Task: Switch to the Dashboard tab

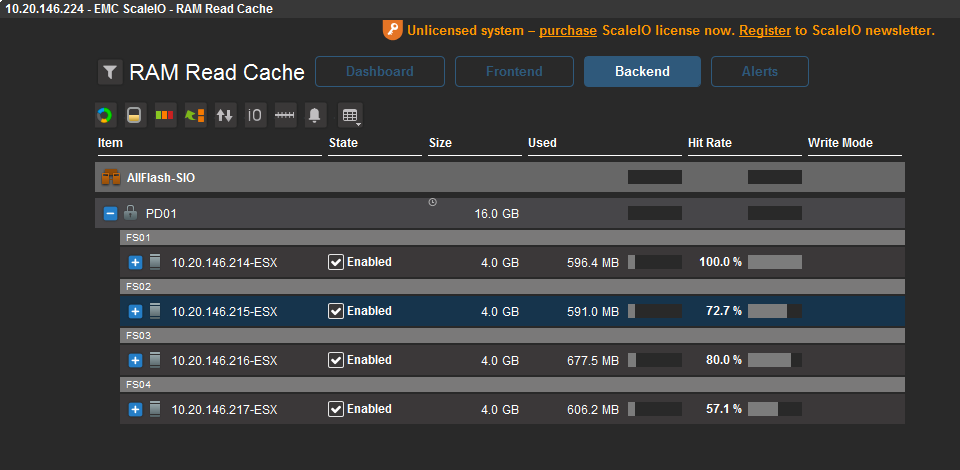Action: coord(380,72)
